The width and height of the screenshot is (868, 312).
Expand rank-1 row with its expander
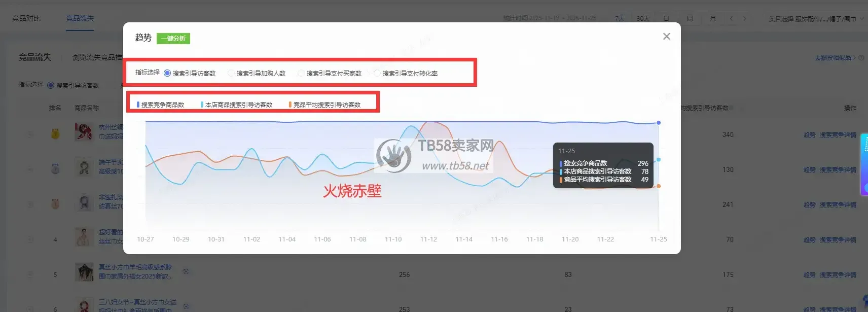pos(30,134)
